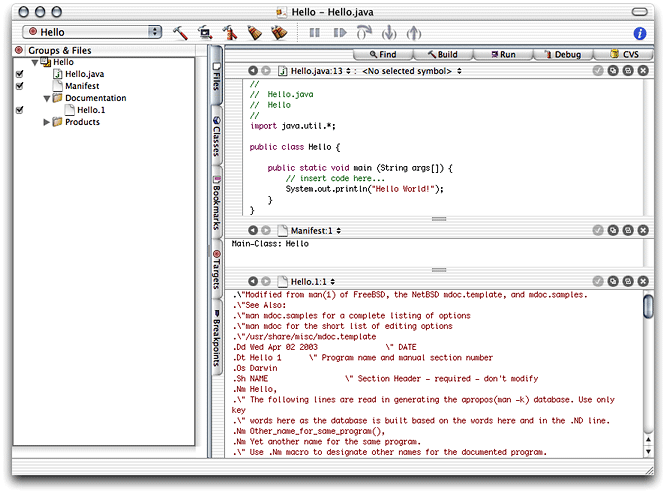Open the Find tab

pos(383,54)
